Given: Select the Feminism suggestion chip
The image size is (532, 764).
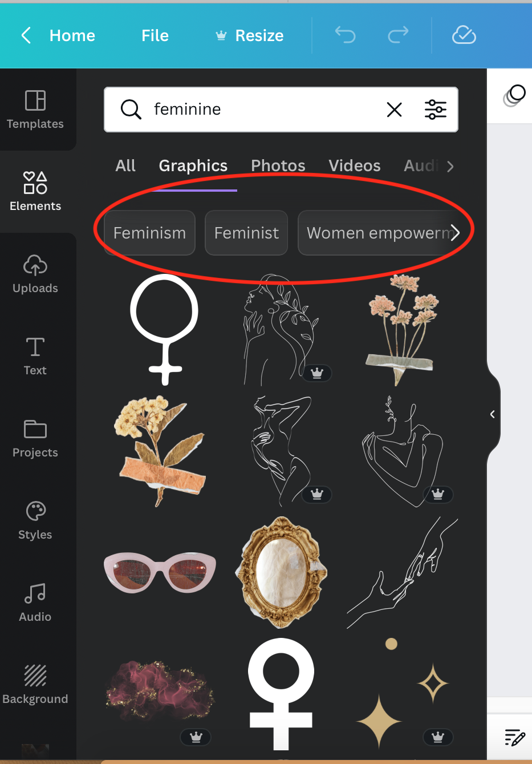Looking at the screenshot, I should (x=149, y=233).
